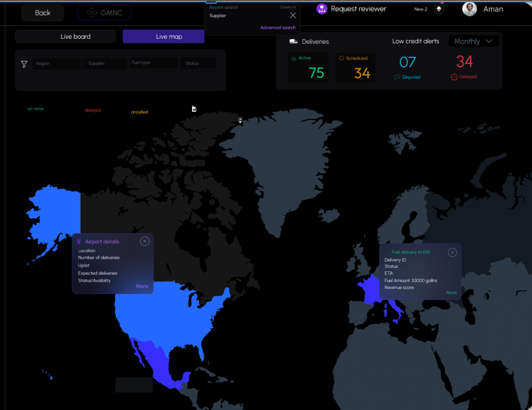Click the Supplier recent search entry

click(x=217, y=15)
